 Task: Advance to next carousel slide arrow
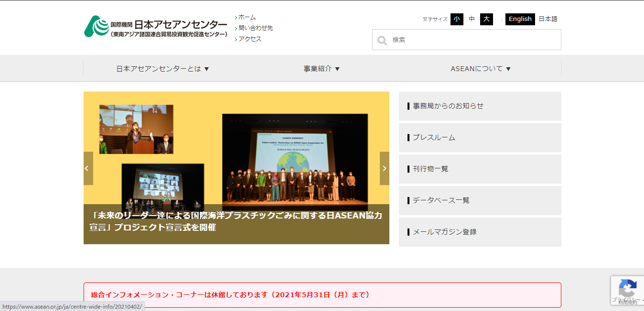point(385,168)
